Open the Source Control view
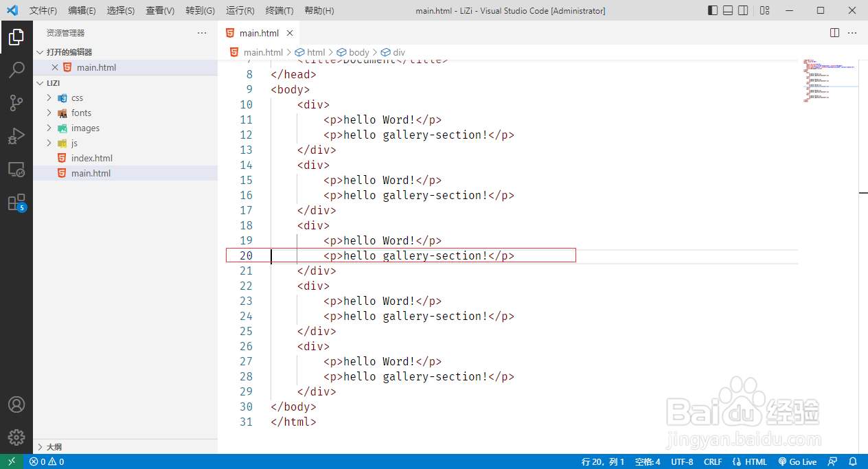868x469 pixels. pyautogui.click(x=16, y=102)
